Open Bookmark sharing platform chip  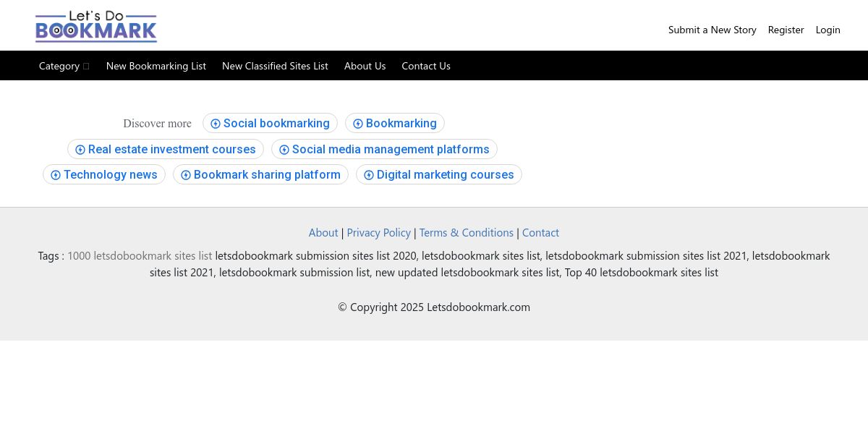tap(260, 174)
